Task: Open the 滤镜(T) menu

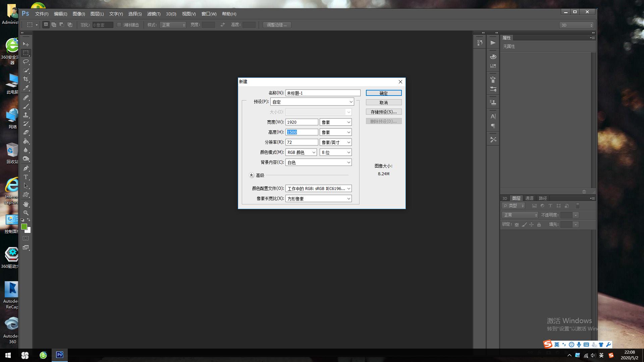Action: (x=154, y=14)
